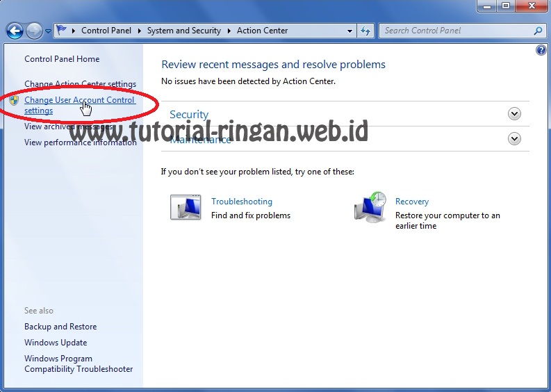This screenshot has height=392, width=551.
Task: Click the Troubleshooting monitor icon
Action: 186,207
